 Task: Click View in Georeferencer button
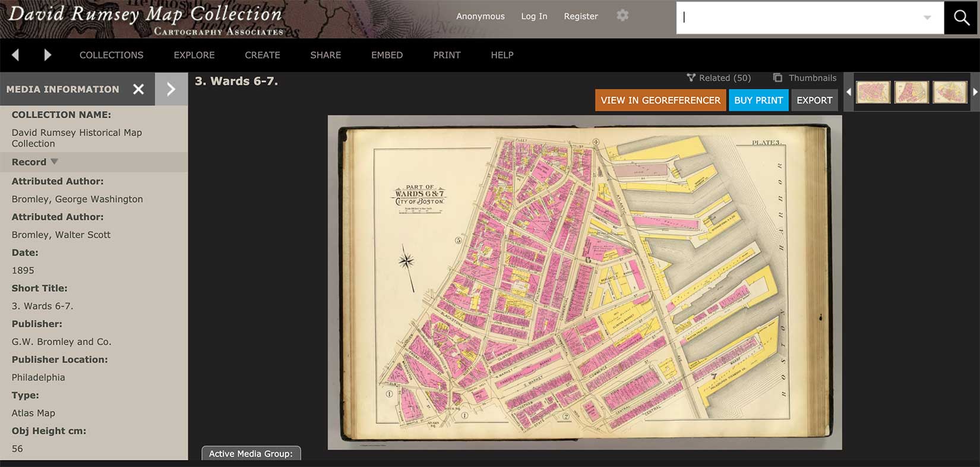coord(660,100)
